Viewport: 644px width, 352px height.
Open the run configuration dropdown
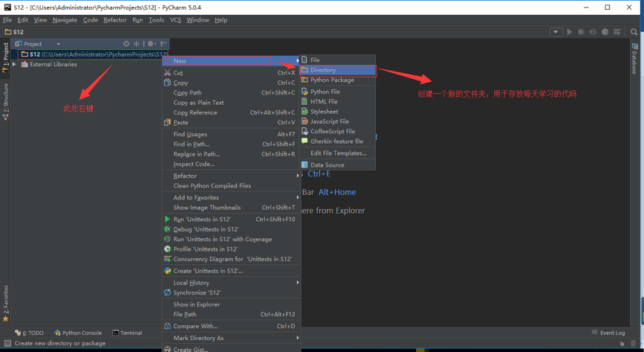pos(556,31)
